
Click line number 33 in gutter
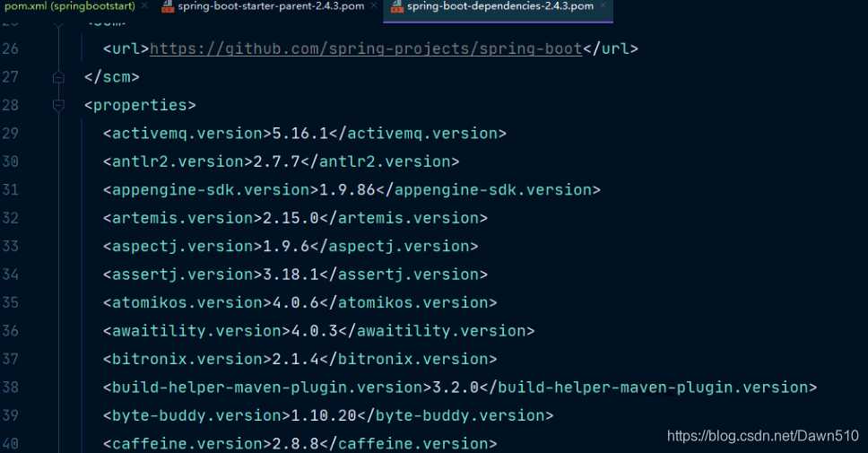click(11, 246)
